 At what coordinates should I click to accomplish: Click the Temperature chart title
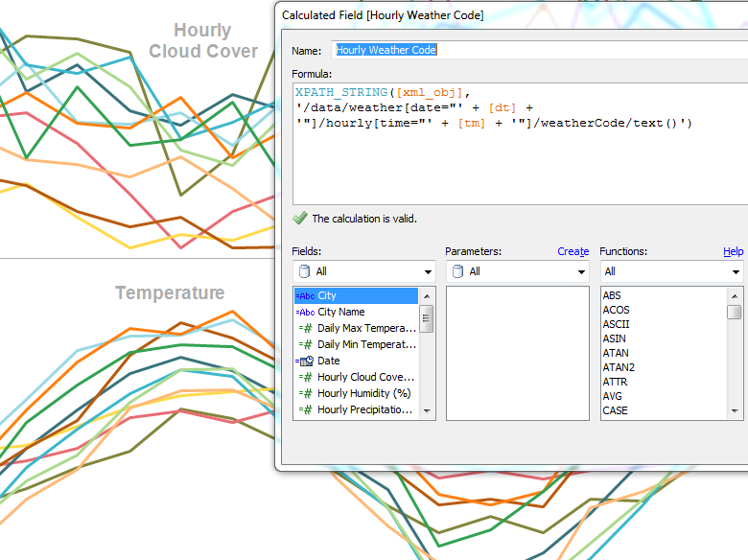tap(170, 292)
